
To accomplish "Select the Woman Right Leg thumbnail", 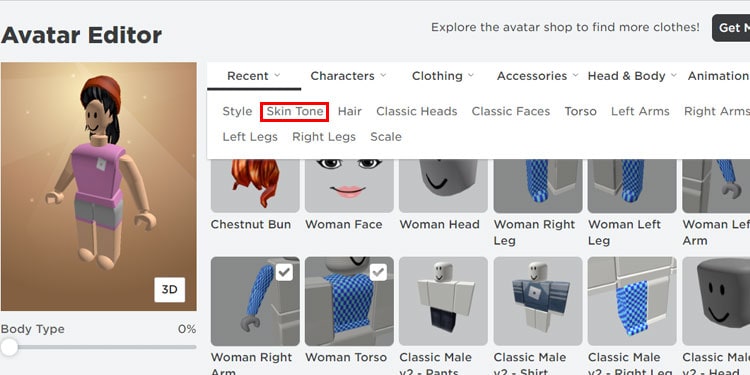I will coord(538,186).
